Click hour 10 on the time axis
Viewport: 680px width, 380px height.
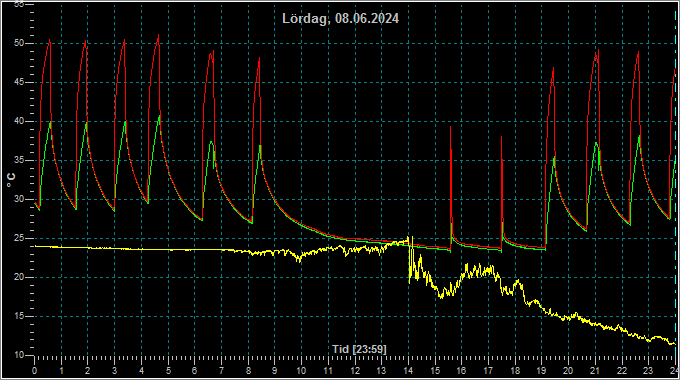click(301, 371)
